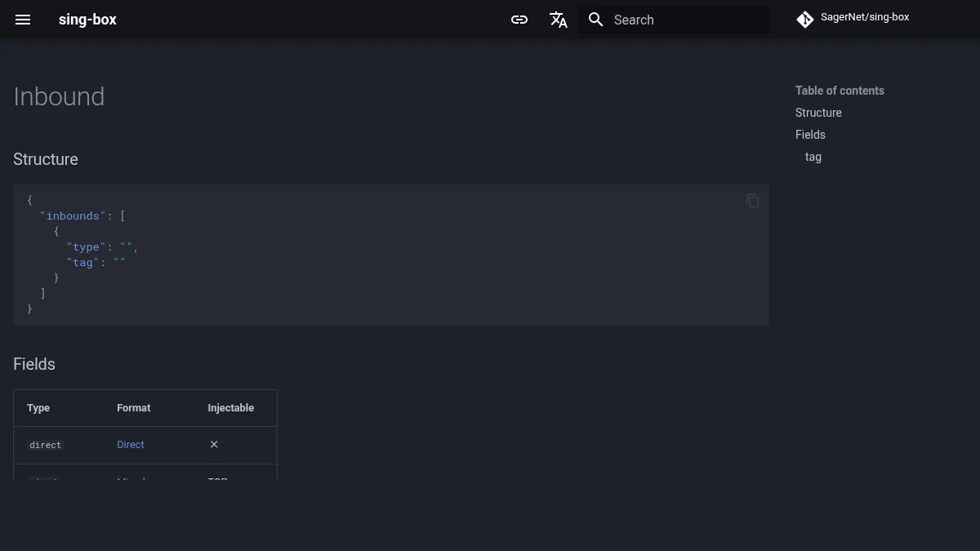Screen dimensions: 980x551
Task: Click the Format column header
Action: tap(134, 408)
